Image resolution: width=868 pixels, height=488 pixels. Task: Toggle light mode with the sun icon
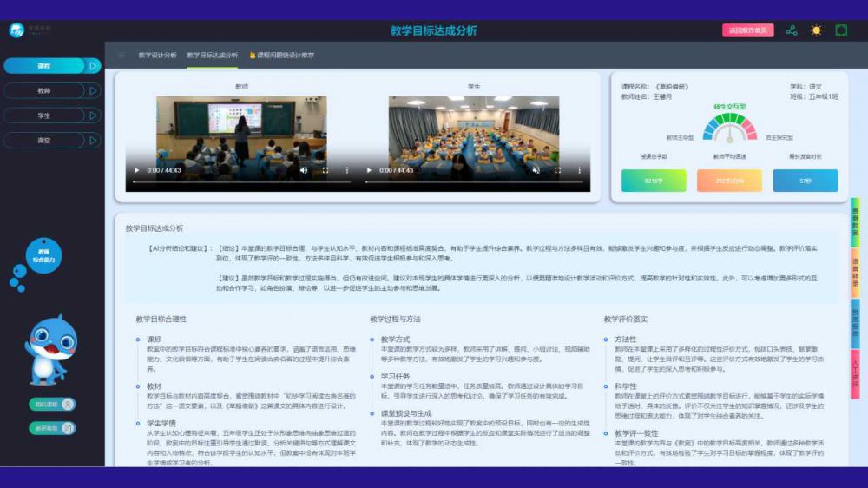(816, 30)
